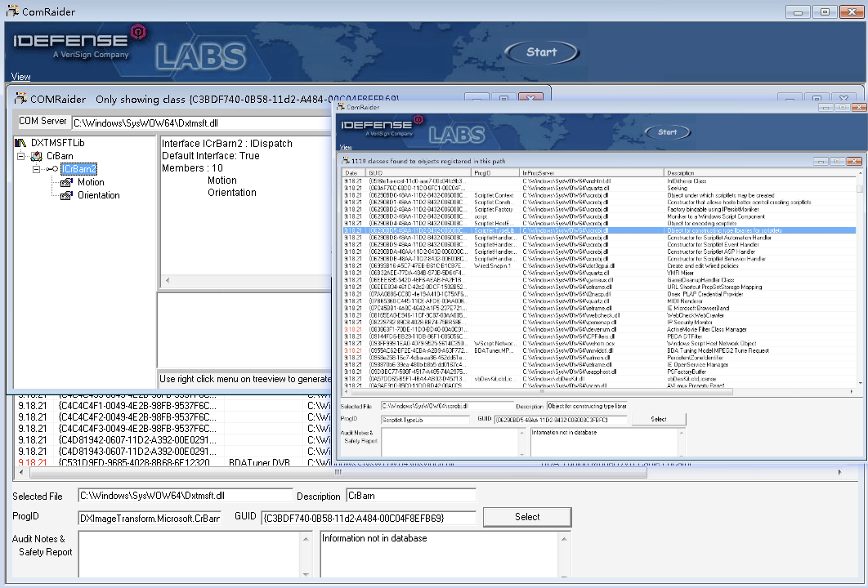Click Select button next to the CrBarn GUID field
Image resolution: width=868 pixels, height=588 pixels.
pyautogui.click(x=526, y=517)
